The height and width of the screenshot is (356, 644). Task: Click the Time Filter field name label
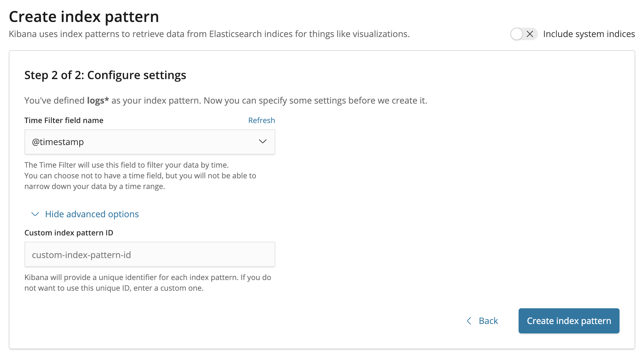click(64, 120)
